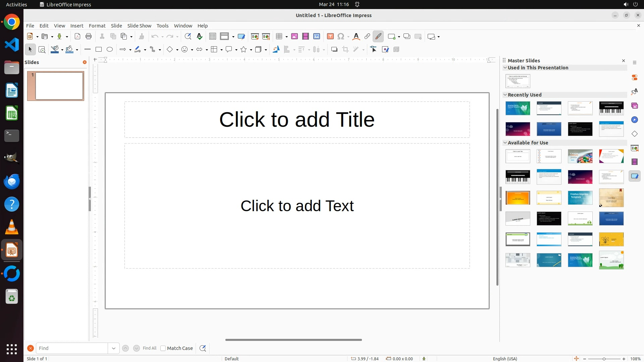Insert a text box via toolbar
This screenshot has height=362, width=644.
330,37
